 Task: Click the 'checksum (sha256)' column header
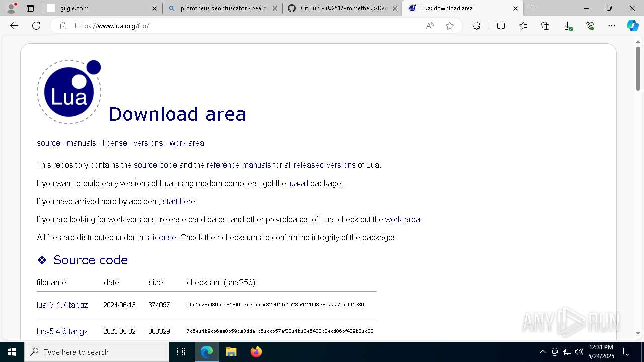221,283
